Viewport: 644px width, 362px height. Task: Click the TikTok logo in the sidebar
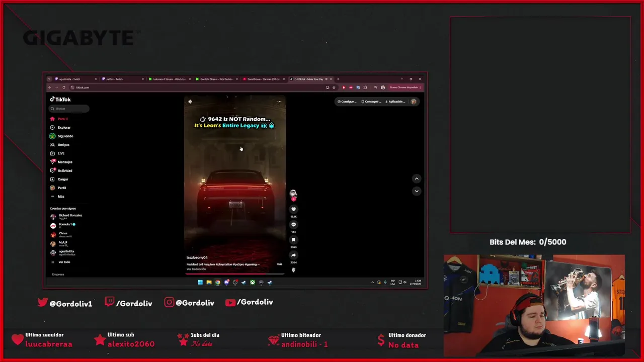[x=60, y=100]
